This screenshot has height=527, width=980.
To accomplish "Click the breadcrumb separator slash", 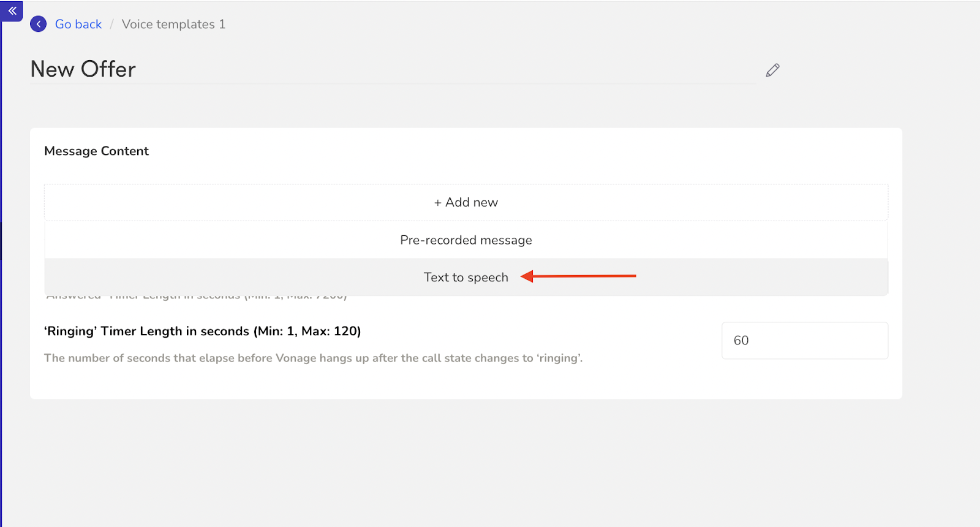I will click(111, 24).
